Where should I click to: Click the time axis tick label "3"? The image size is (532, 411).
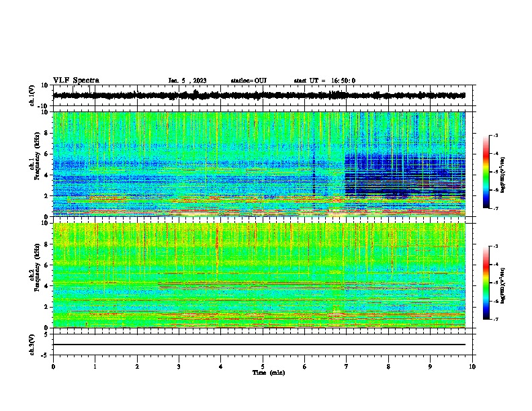point(179,367)
